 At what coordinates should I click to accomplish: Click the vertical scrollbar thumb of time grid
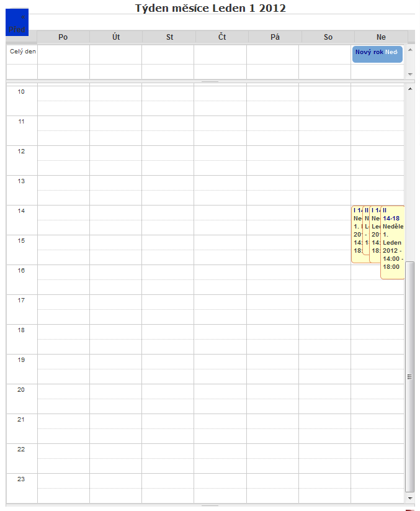tap(409, 376)
